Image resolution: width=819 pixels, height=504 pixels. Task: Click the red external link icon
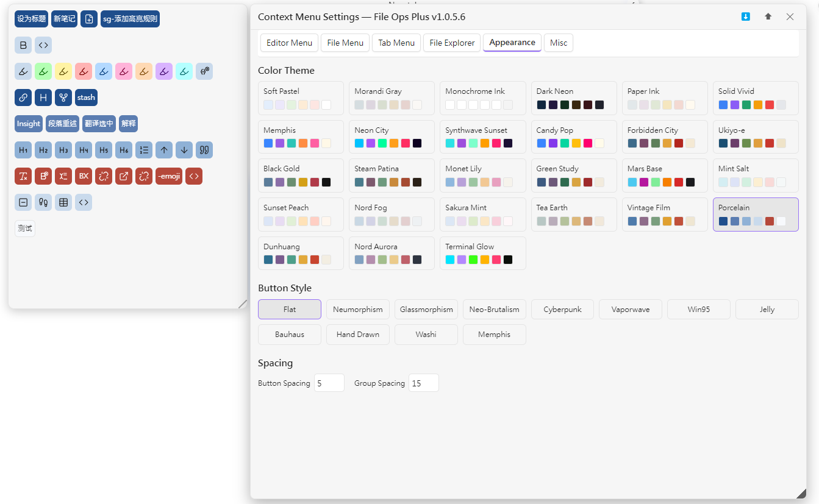click(124, 176)
